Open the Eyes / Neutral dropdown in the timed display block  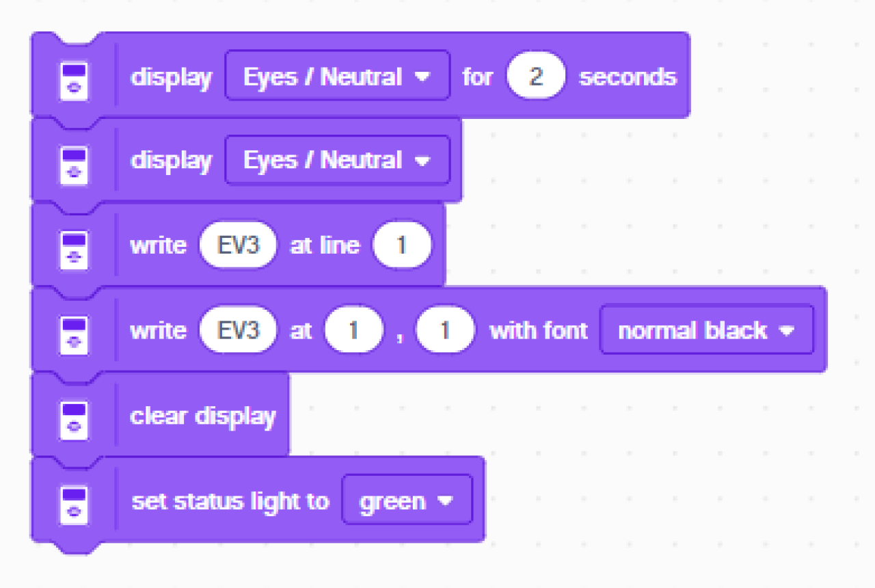[x=338, y=76]
